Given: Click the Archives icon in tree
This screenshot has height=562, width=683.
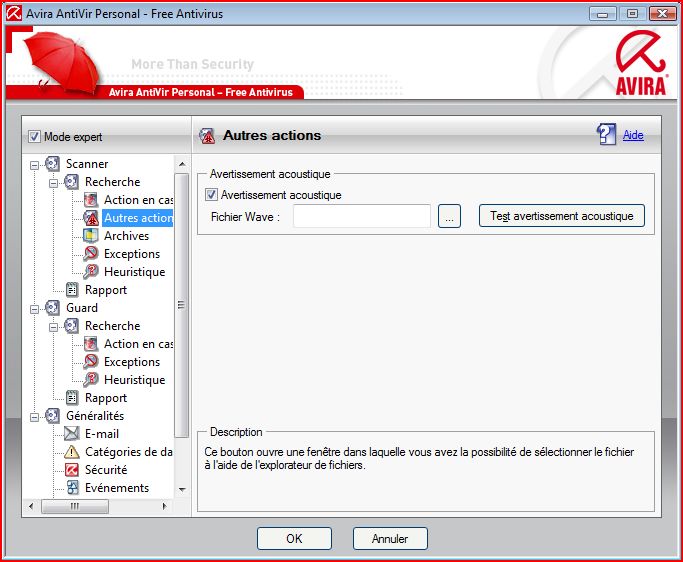Looking at the screenshot, I should [x=91, y=236].
